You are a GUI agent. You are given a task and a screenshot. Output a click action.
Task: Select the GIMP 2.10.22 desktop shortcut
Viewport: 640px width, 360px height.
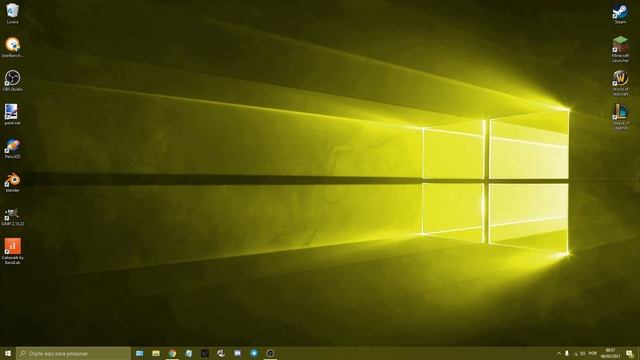pyautogui.click(x=12, y=216)
